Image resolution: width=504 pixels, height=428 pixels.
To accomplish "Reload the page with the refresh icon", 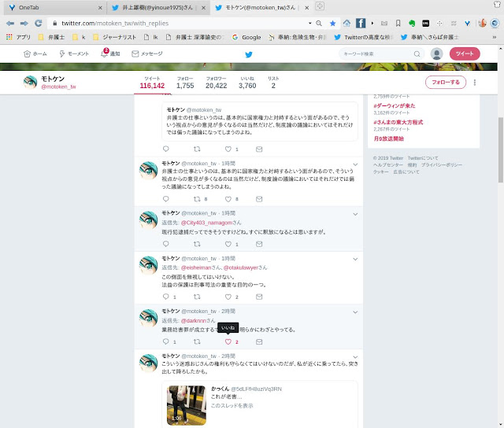I will coord(39,23).
